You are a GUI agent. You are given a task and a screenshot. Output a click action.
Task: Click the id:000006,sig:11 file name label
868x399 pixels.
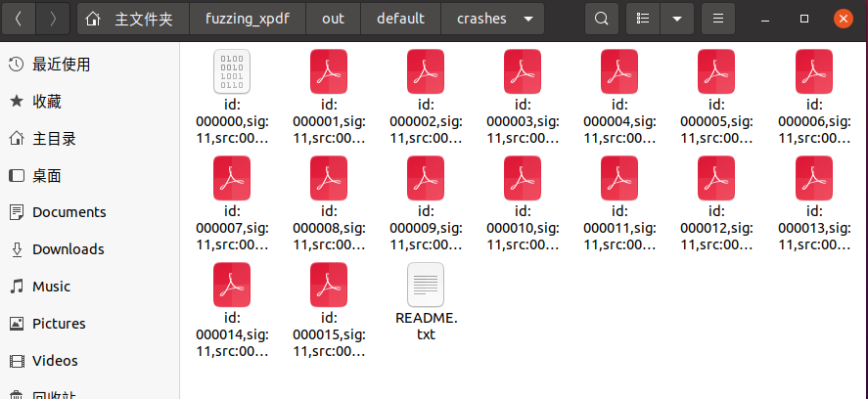tap(814, 121)
